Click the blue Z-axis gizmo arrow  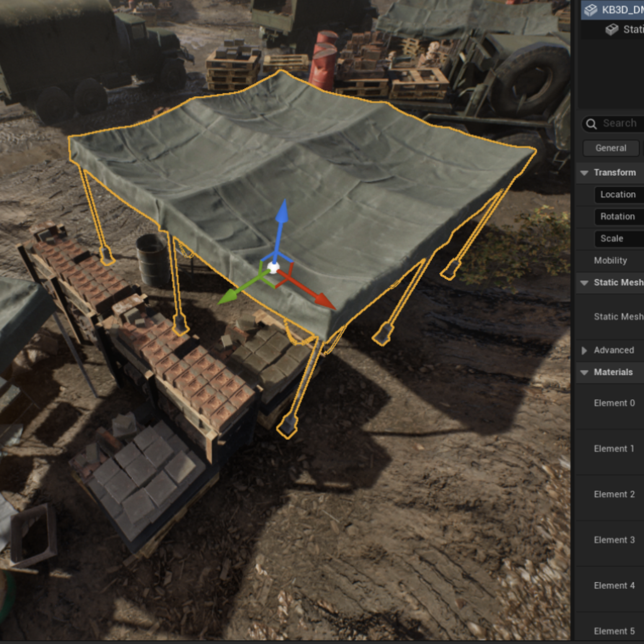(281, 221)
